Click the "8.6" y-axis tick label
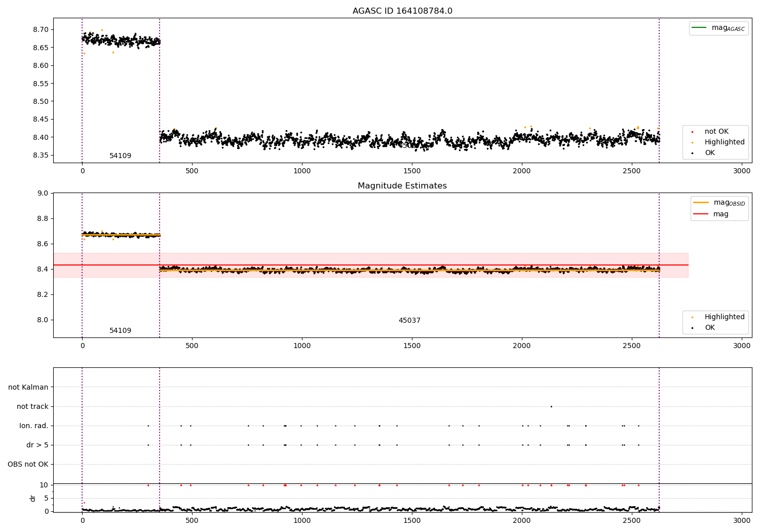Image resolution: width=760 pixels, height=532 pixels. pyautogui.click(x=43, y=244)
